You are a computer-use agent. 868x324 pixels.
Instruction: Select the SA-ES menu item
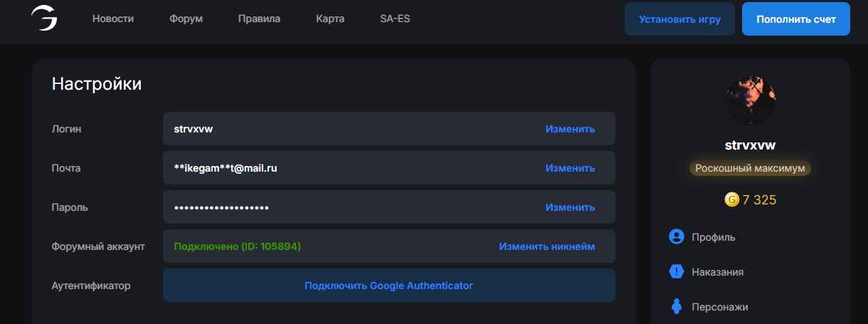point(395,19)
